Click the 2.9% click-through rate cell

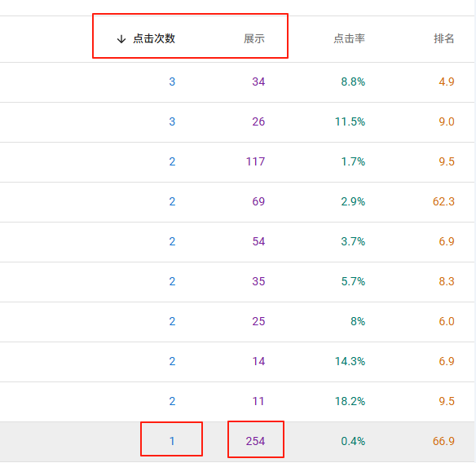pos(353,201)
